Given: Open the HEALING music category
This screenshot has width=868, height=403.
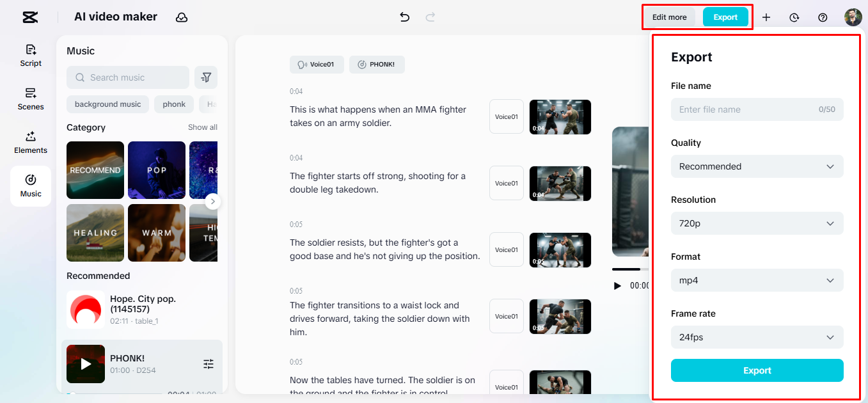Looking at the screenshot, I should coord(95,233).
